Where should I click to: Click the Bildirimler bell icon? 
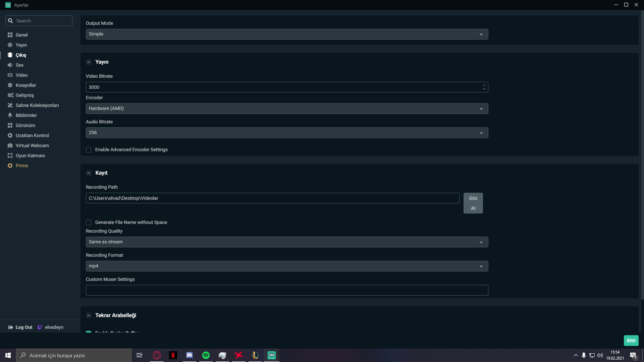(10, 115)
